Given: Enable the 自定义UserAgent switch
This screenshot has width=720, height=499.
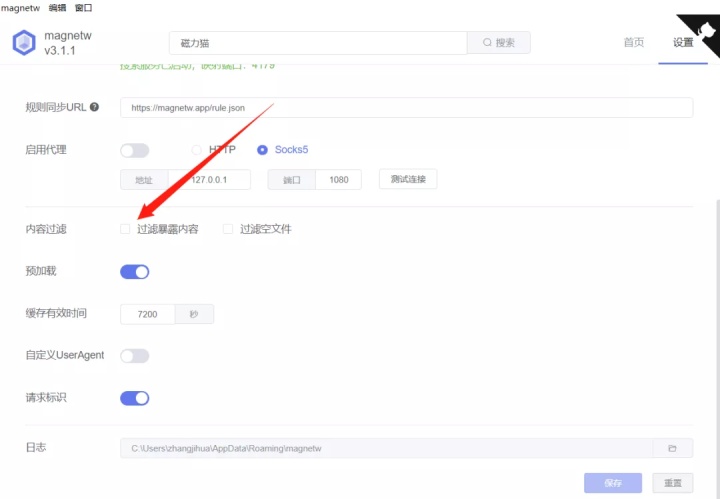Looking at the screenshot, I should 135,356.
